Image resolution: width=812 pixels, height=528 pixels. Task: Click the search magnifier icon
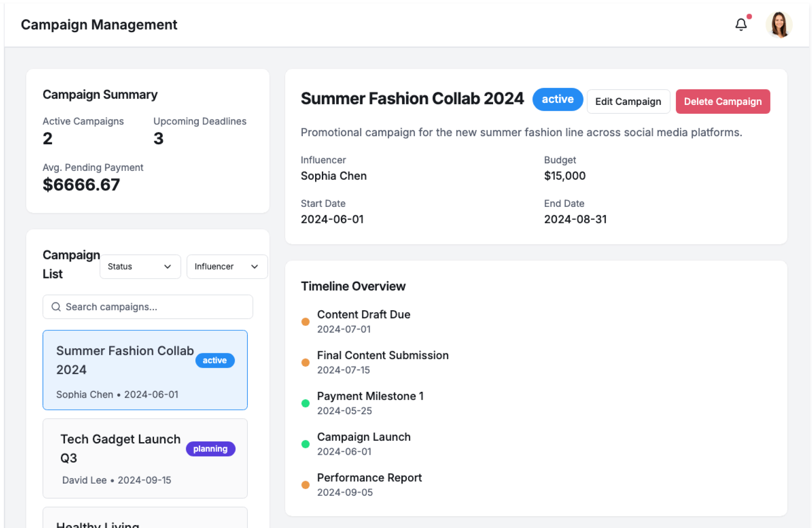click(x=56, y=307)
